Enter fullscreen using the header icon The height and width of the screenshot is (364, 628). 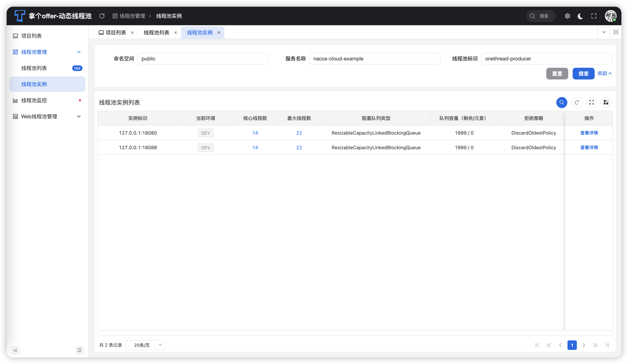point(594,16)
